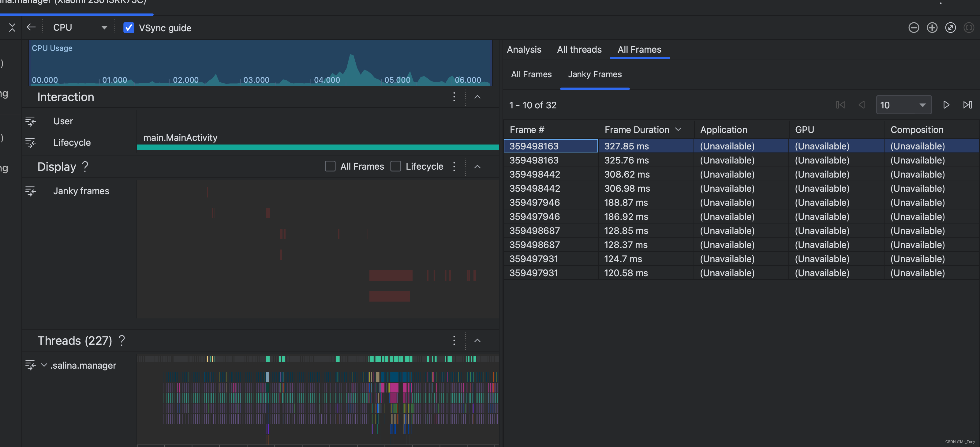980x447 pixels.
Task: Open the All threads tab
Action: (x=579, y=50)
